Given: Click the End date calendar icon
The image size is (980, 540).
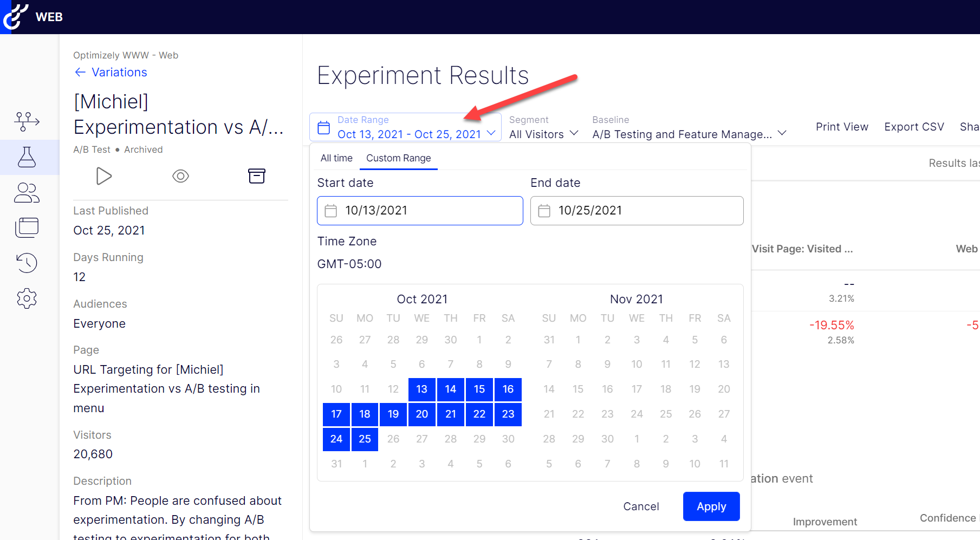Looking at the screenshot, I should 544,211.
